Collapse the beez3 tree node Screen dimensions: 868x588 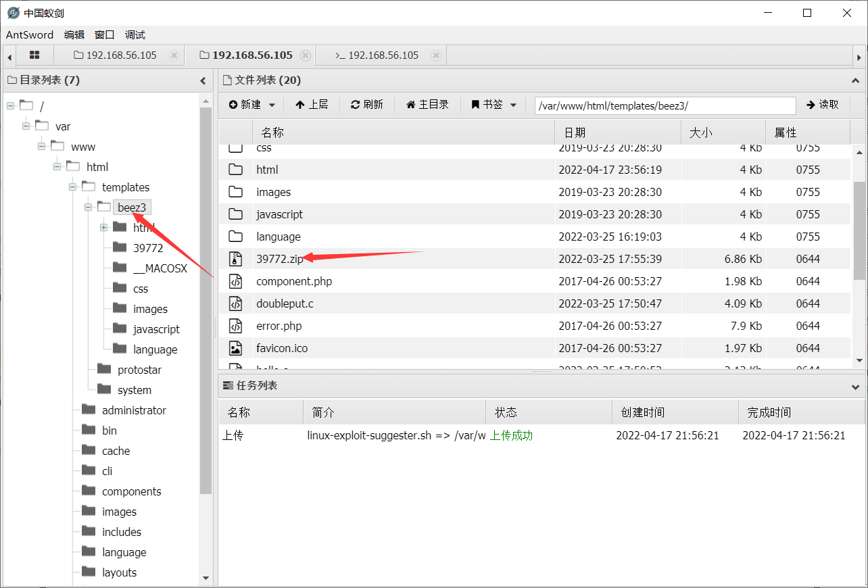pyautogui.click(x=88, y=207)
